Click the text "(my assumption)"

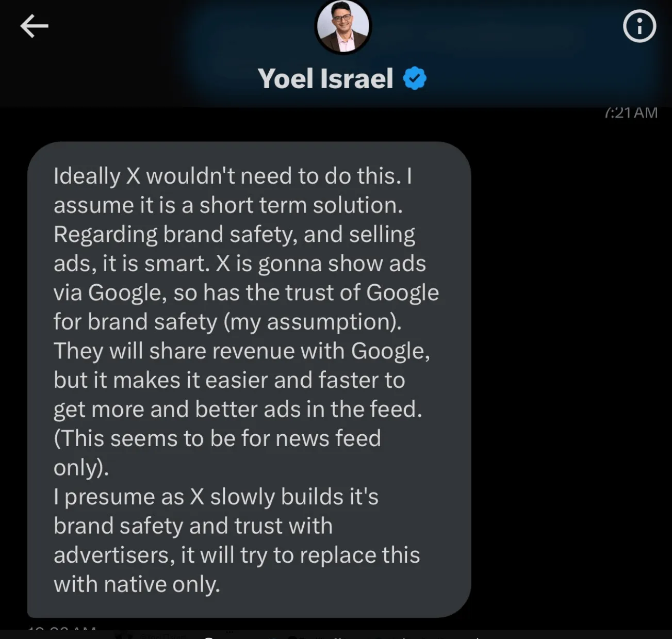click(x=312, y=322)
